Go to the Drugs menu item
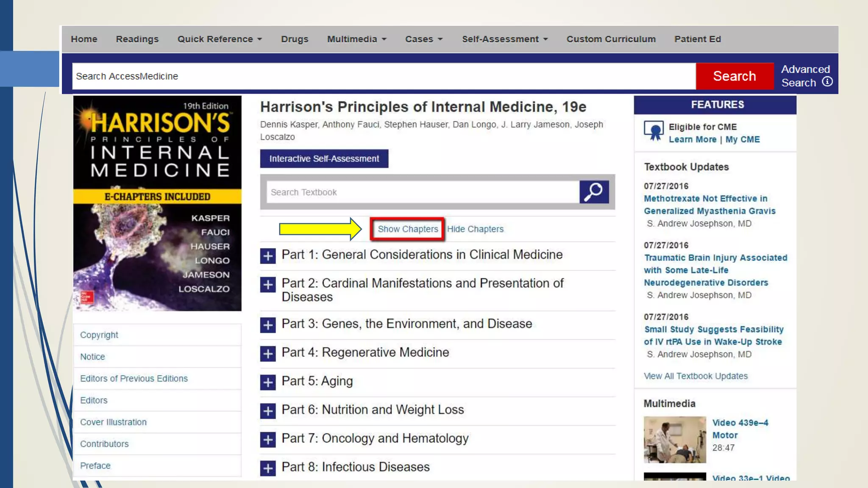The image size is (868, 488). (x=295, y=39)
